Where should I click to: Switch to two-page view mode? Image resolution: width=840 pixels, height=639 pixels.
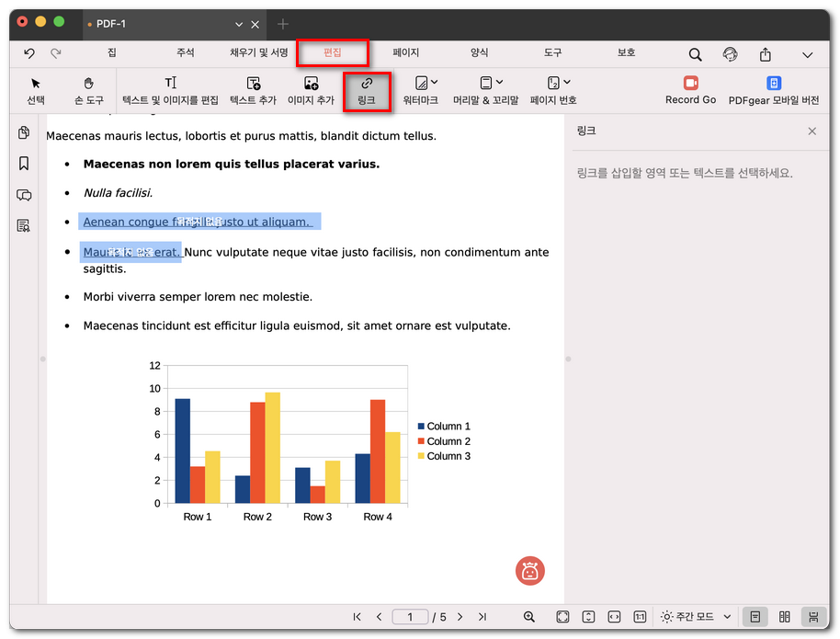[784, 617]
